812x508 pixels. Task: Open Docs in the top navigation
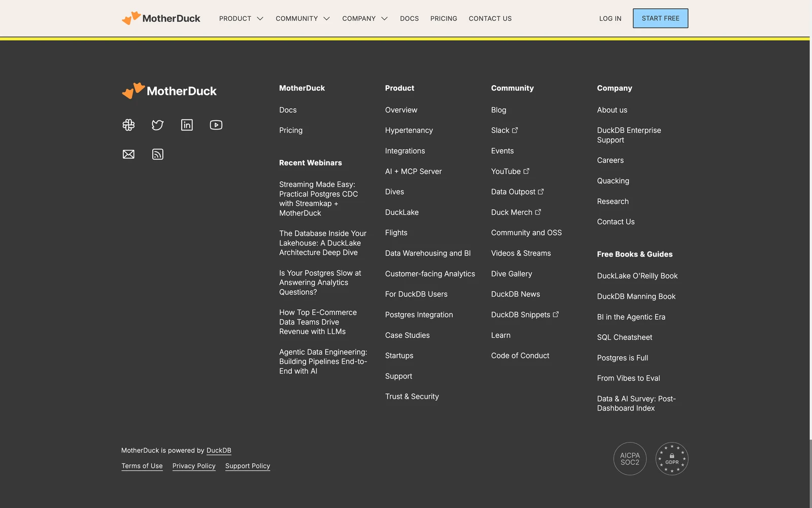pos(409,19)
